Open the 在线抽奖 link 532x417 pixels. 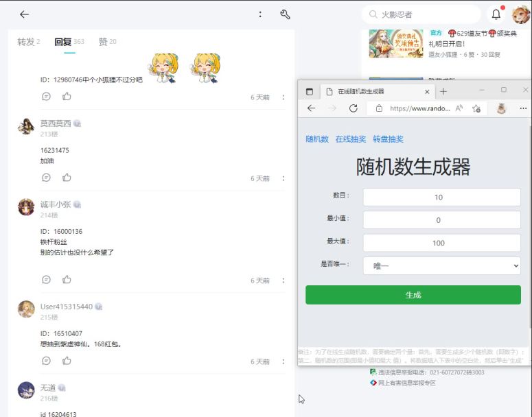pyautogui.click(x=351, y=139)
